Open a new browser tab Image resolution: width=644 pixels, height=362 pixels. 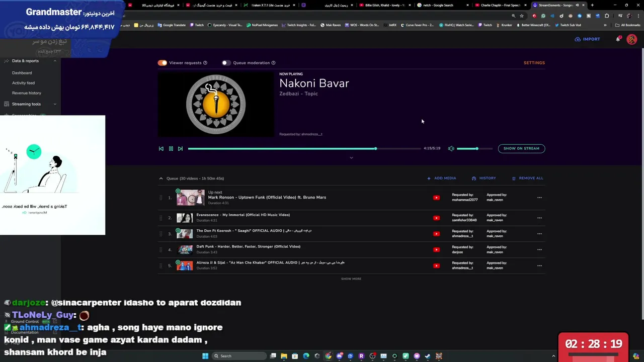point(592,5)
